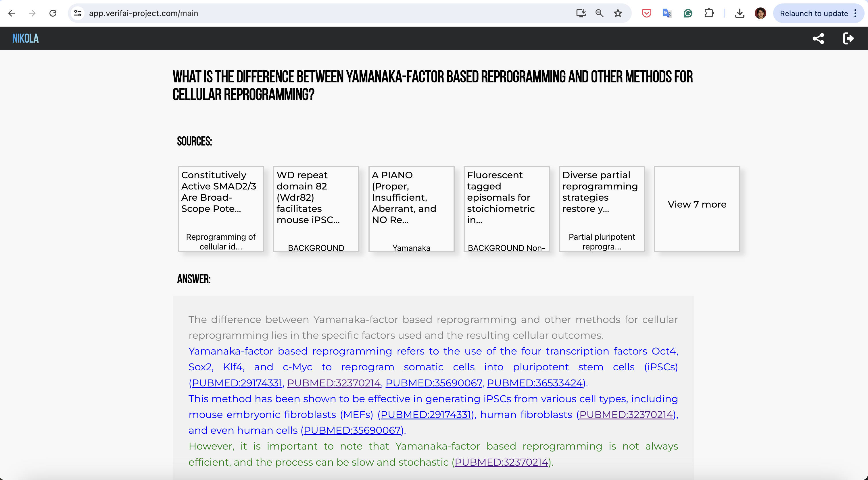The width and height of the screenshot is (868, 480).
Task: Open the browser extensions puzzle icon
Action: coord(709,13)
